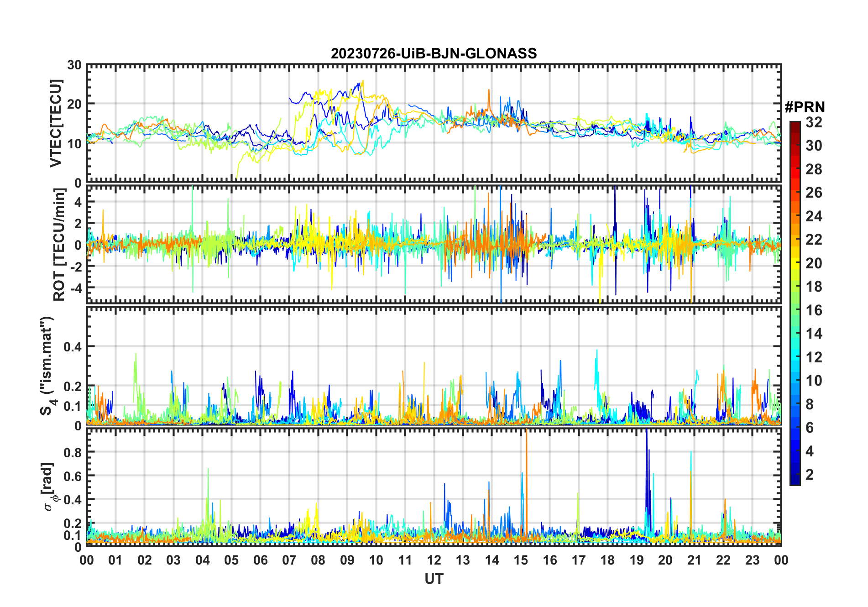Click the VTEC[TECU] y-axis label

55,124
